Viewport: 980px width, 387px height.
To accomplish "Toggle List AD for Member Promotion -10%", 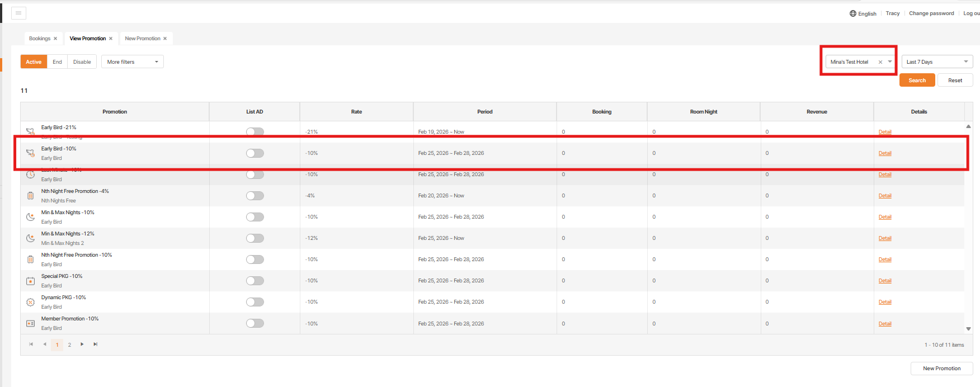I will coord(255,323).
